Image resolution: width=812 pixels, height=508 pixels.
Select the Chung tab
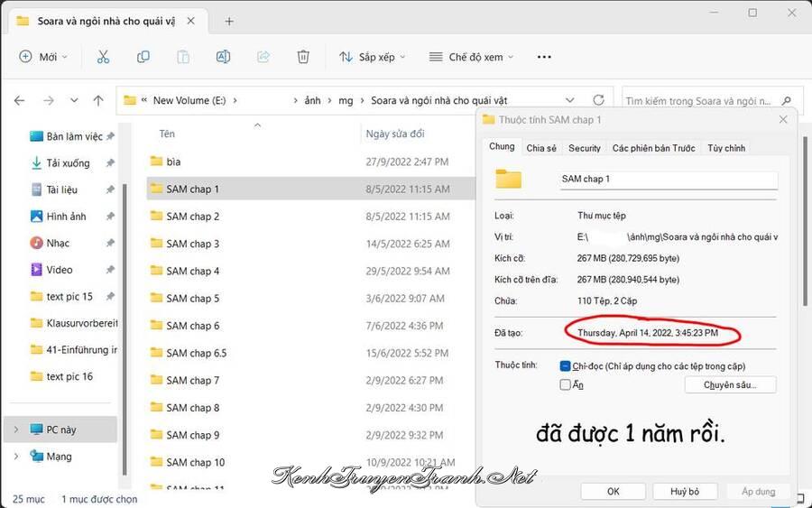click(x=502, y=146)
